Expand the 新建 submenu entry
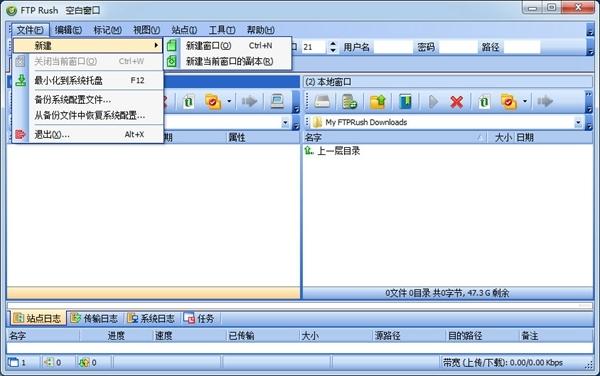The image size is (600, 376). (88, 46)
